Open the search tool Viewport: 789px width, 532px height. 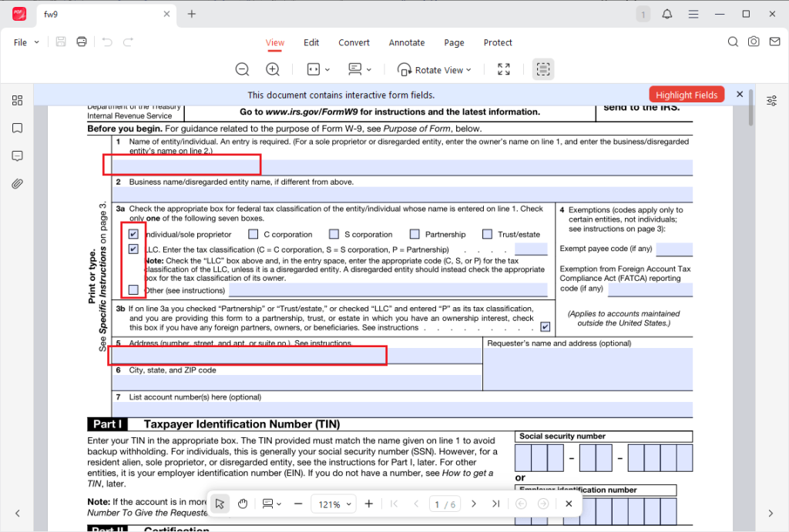(x=734, y=42)
